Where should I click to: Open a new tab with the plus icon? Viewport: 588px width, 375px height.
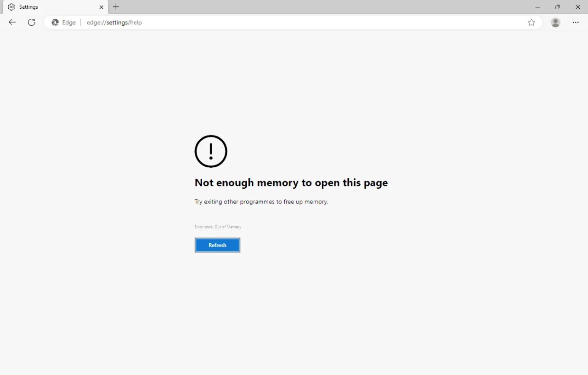[116, 7]
